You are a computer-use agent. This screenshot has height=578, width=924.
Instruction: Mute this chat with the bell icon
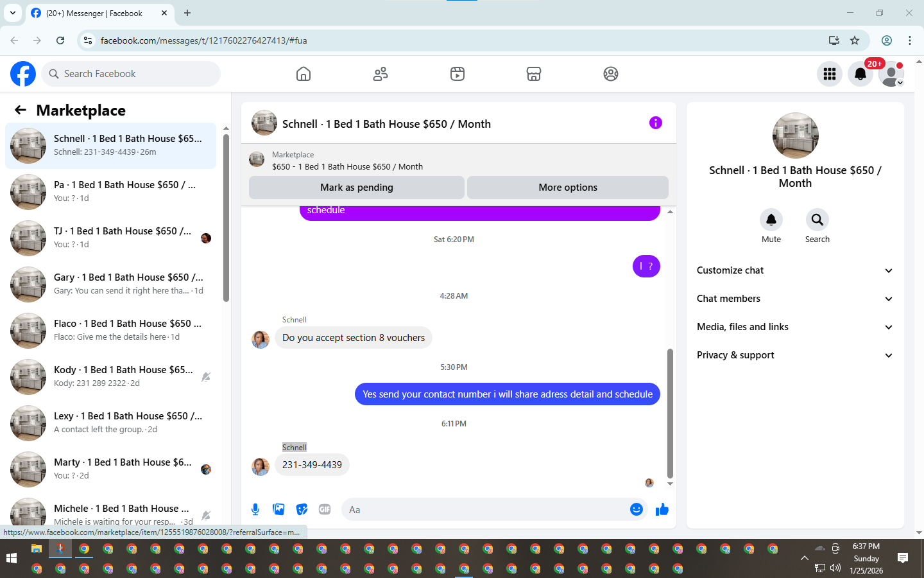771,220
